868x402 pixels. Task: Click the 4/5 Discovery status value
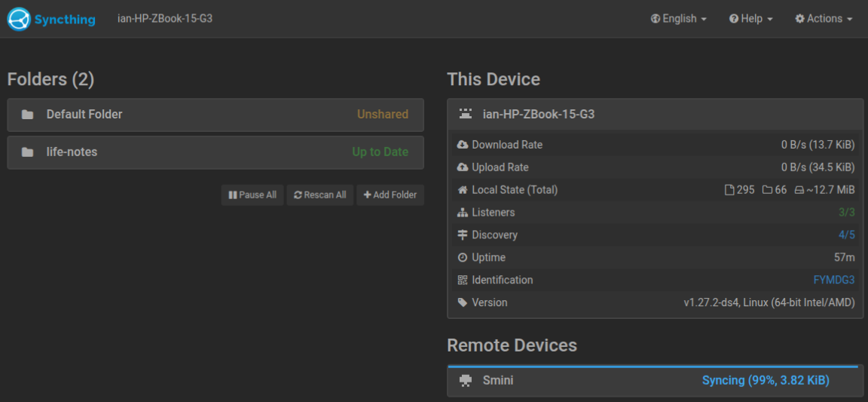[846, 235]
